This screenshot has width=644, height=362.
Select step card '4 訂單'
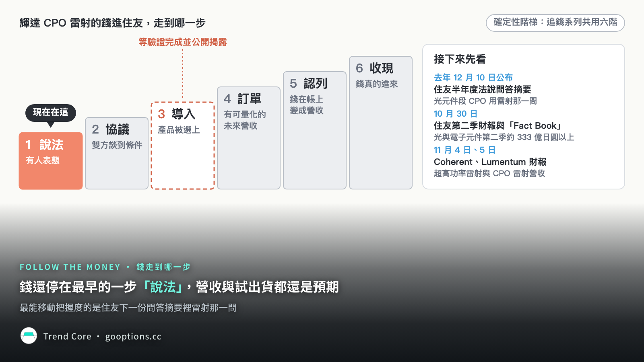249,138
